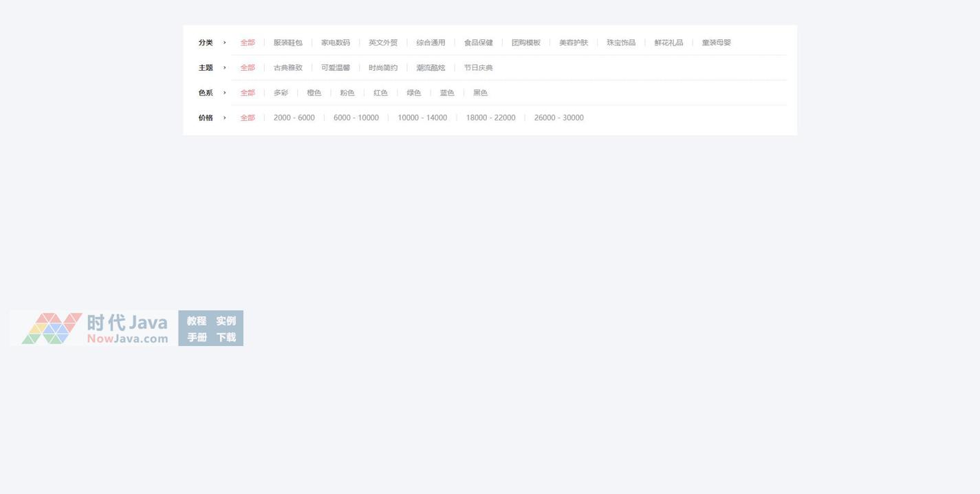Viewport: 980px width, 494px height.
Task: Click the chevron arrow beside 分类
Action: pyautogui.click(x=224, y=43)
